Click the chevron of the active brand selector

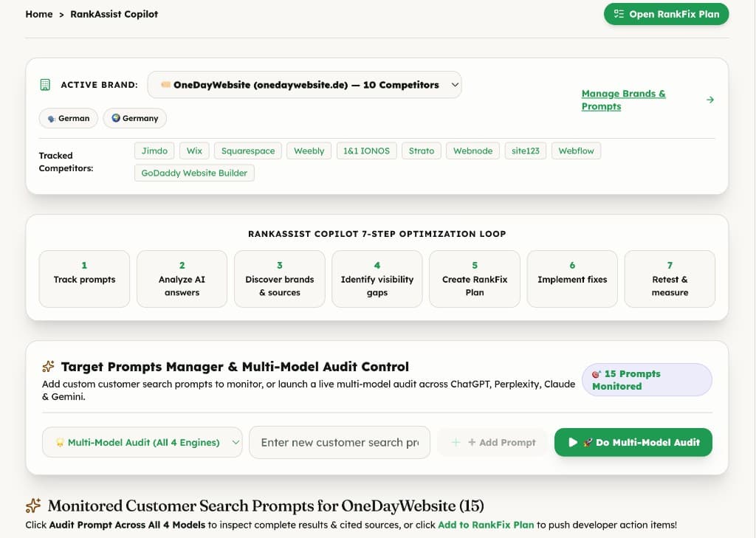coord(455,85)
